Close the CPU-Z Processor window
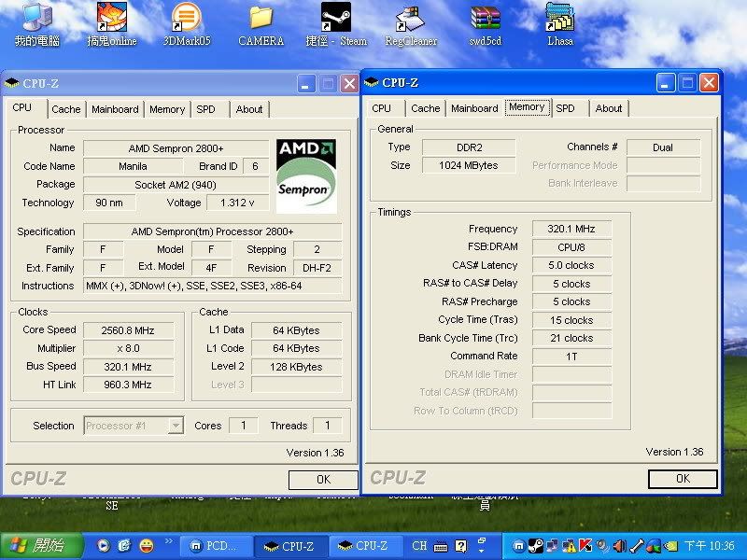Screen dimensions: 747x560 (x=349, y=84)
